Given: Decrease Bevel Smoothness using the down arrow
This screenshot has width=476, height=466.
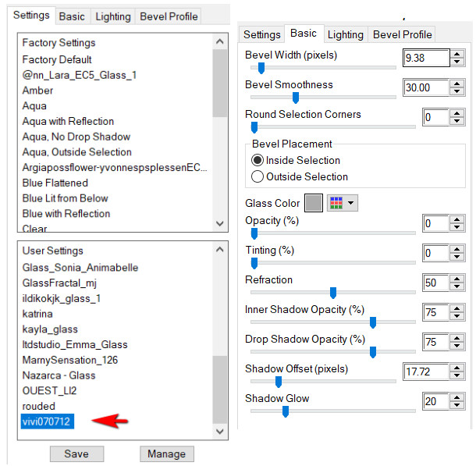Looking at the screenshot, I should click(457, 92).
